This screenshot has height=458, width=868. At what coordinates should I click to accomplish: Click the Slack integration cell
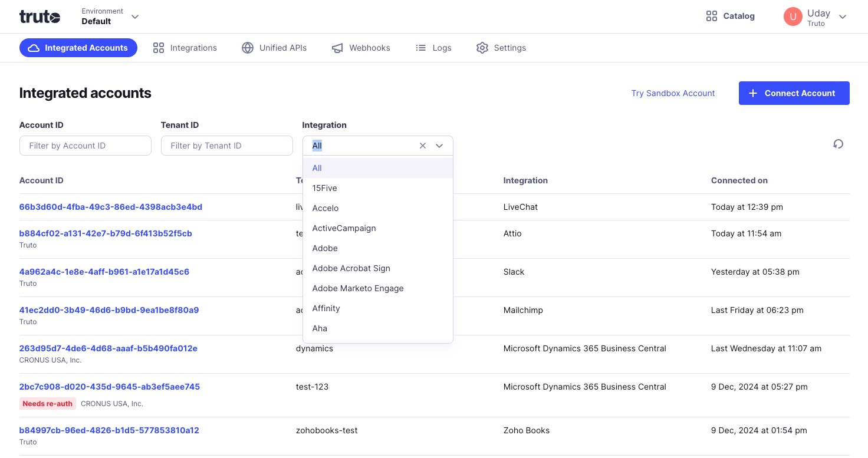[x=514, y=272]
